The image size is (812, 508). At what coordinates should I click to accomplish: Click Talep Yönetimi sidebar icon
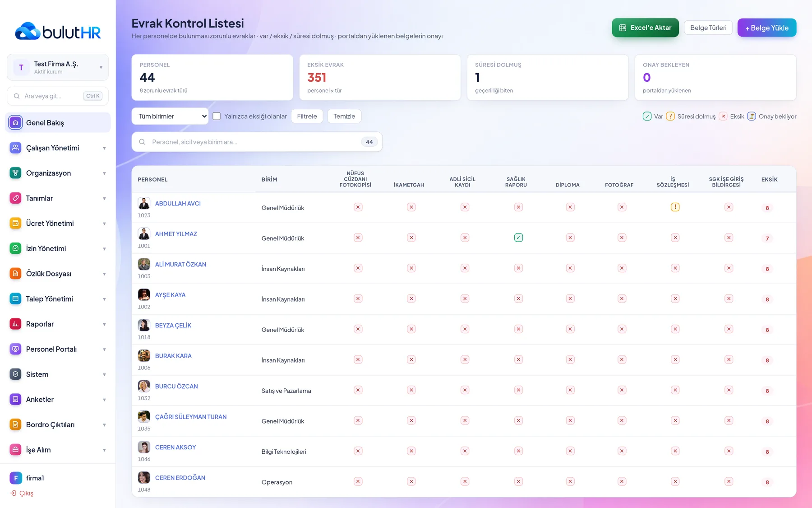15,299
